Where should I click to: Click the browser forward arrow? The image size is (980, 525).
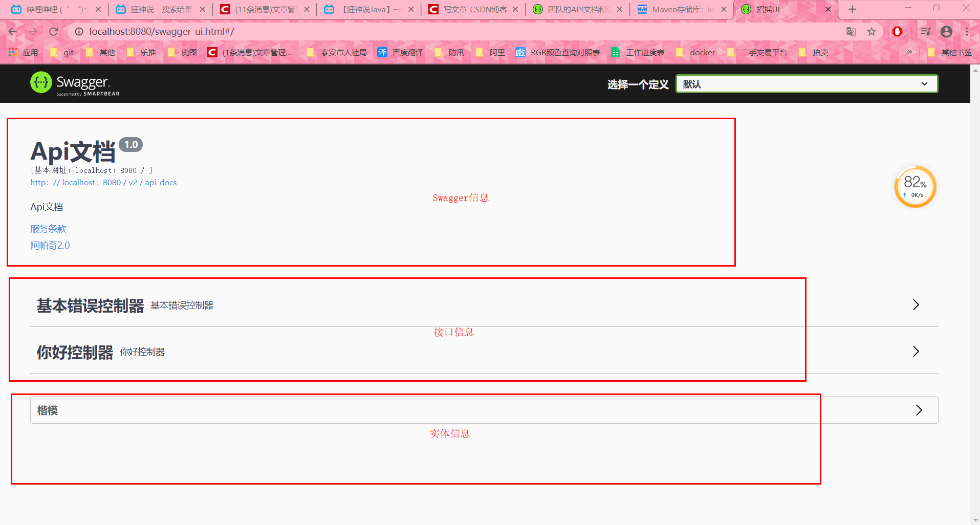[33, 32]
